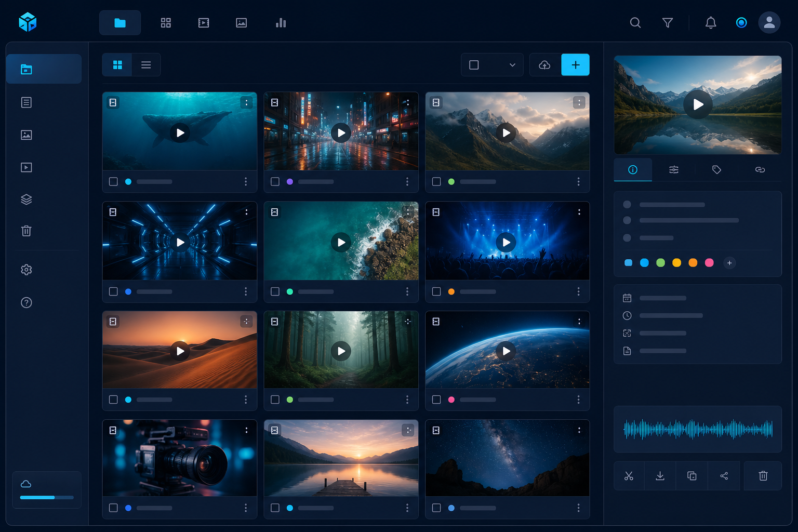The height and width of the screenshot is (532, 798).
Task: Open the images section in the left sidebar
Action: click(26, 135)
